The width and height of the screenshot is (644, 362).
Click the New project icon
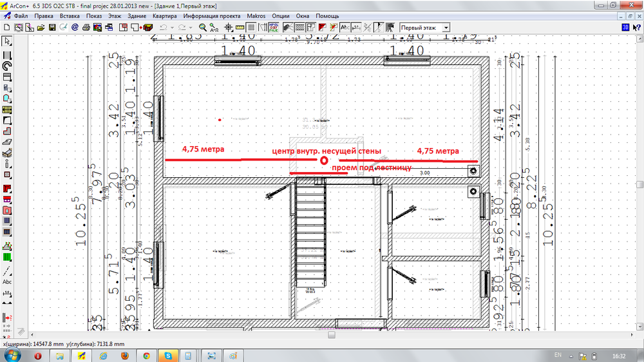point(6,28)
